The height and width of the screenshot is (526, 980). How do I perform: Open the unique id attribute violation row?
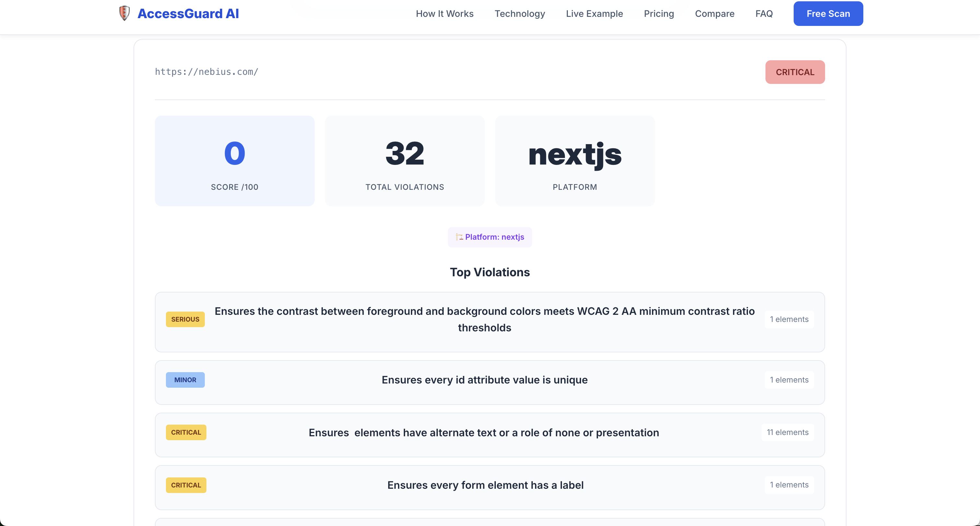click(490, 382)
